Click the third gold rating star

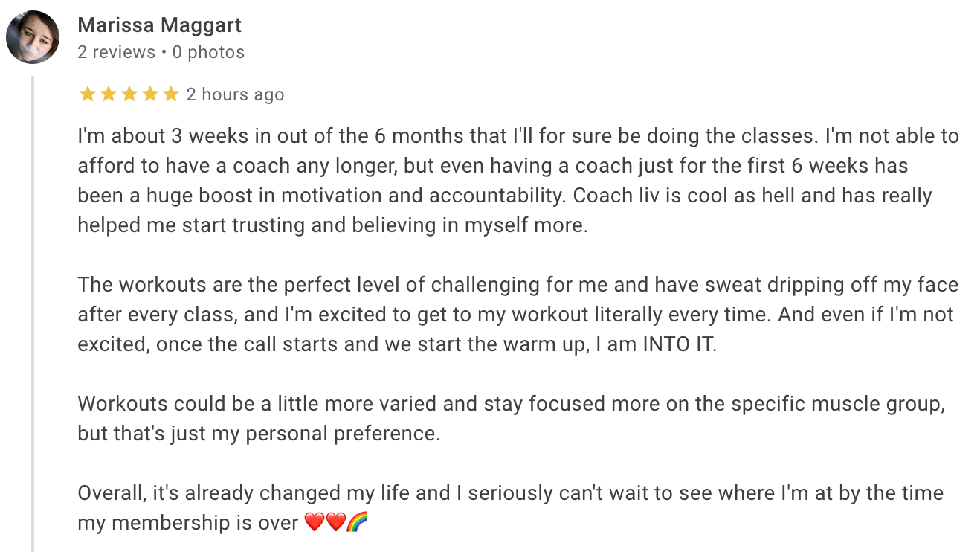point(129,94)
